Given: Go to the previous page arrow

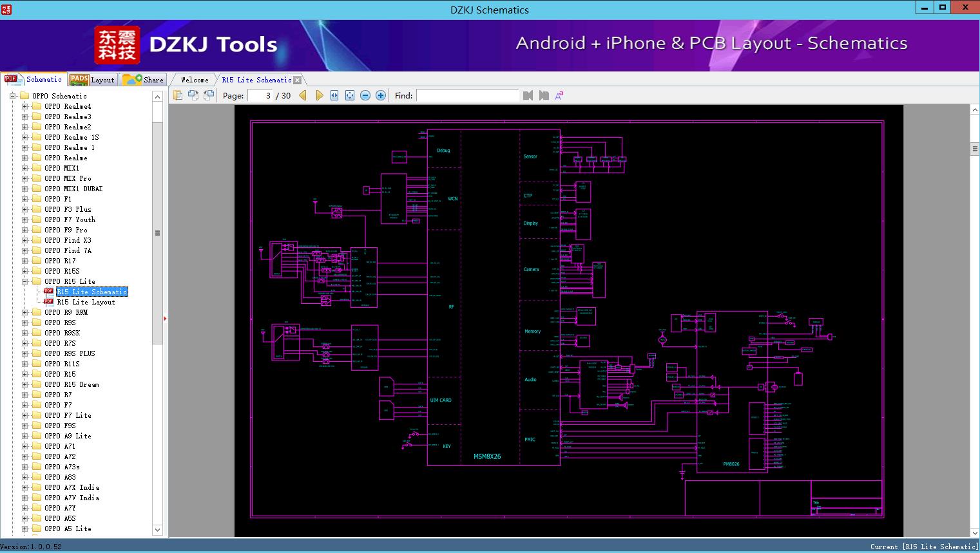Looking at the screenshot, I should click(303, 95).
